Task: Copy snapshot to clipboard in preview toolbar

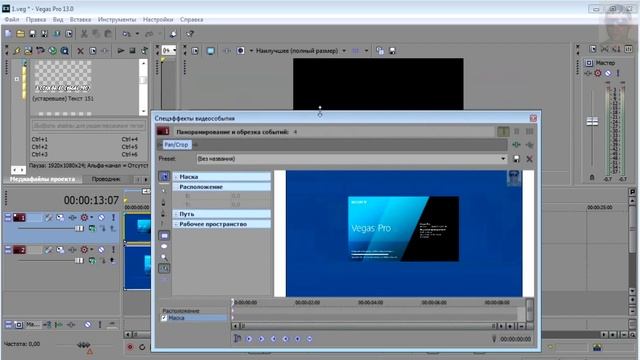Action: point(380,51)
